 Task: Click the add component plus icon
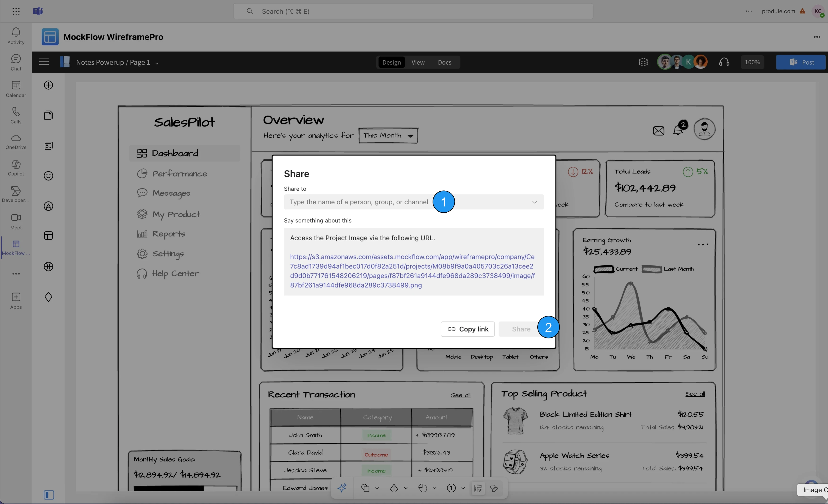(x=48, y=85)
